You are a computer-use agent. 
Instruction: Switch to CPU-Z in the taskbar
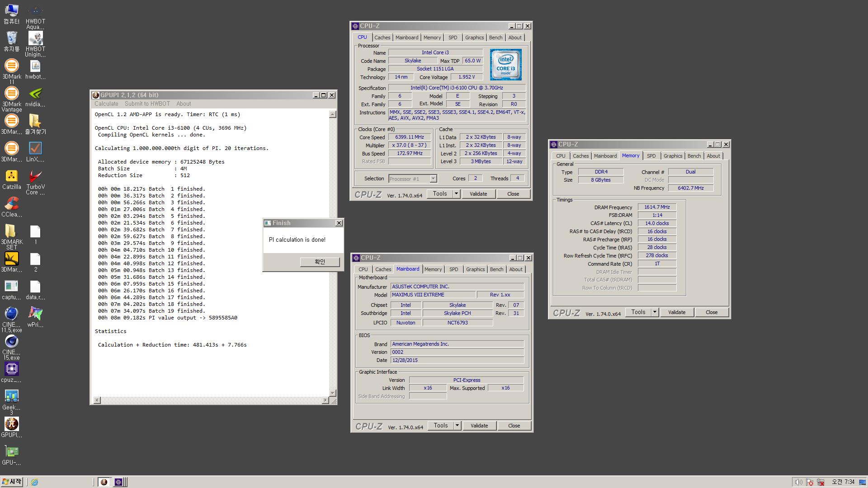pyautogui.click(x=118, y=482)
